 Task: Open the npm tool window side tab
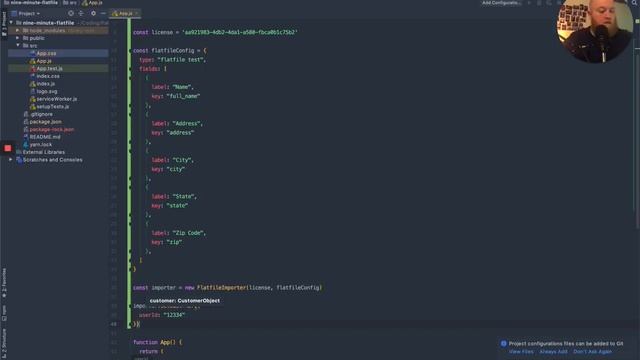tap(4, 313)
